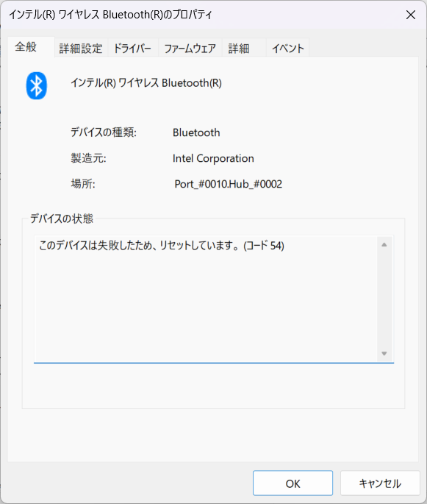Click the Bluetooth device type value
The image size is (427, 504).
click(196, 132)
